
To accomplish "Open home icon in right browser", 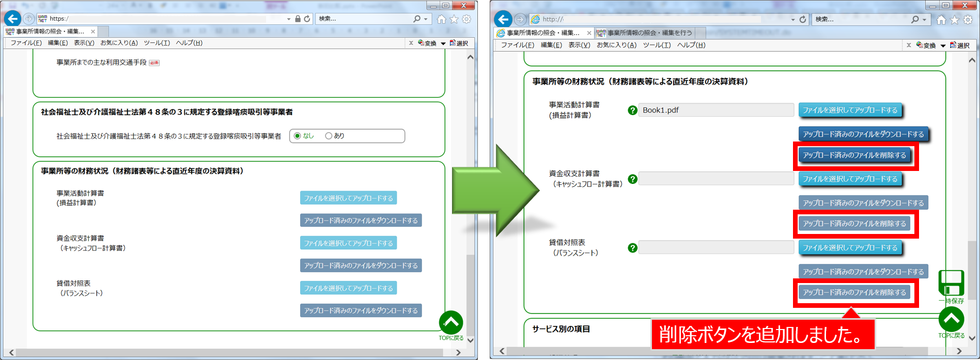I will click(941, 20).
